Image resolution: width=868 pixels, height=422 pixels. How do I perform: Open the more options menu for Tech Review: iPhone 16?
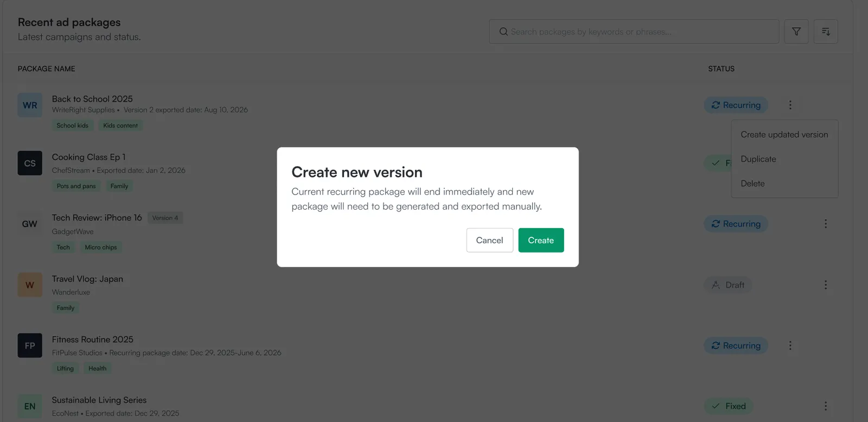pos(826,224)
